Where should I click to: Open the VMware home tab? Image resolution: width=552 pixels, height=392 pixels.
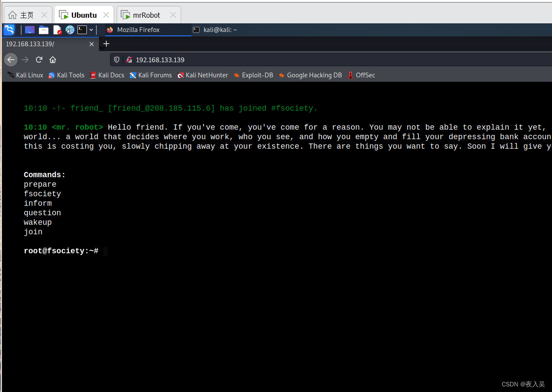[22, 14]
